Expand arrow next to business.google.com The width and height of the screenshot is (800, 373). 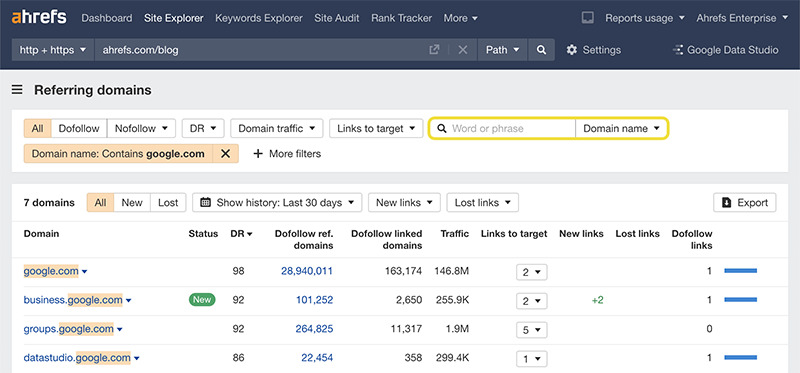(129, 301)
